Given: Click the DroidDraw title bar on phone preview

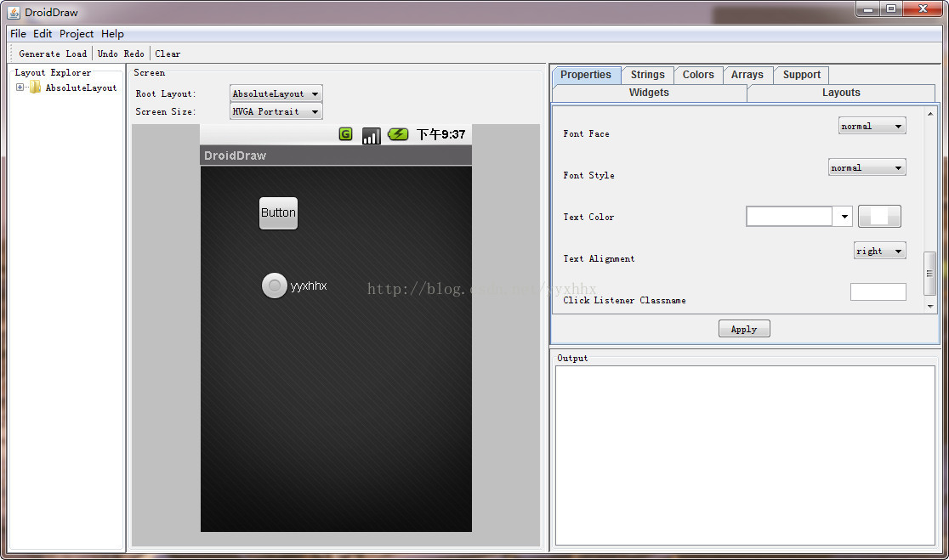Looking at the screenshot, I should click(x=336, y=156).
